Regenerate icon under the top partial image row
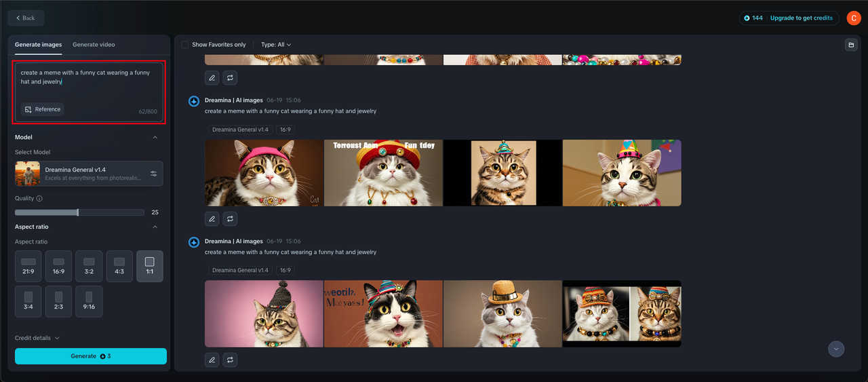Screen dimensions: 868x382 pos(231,78)
